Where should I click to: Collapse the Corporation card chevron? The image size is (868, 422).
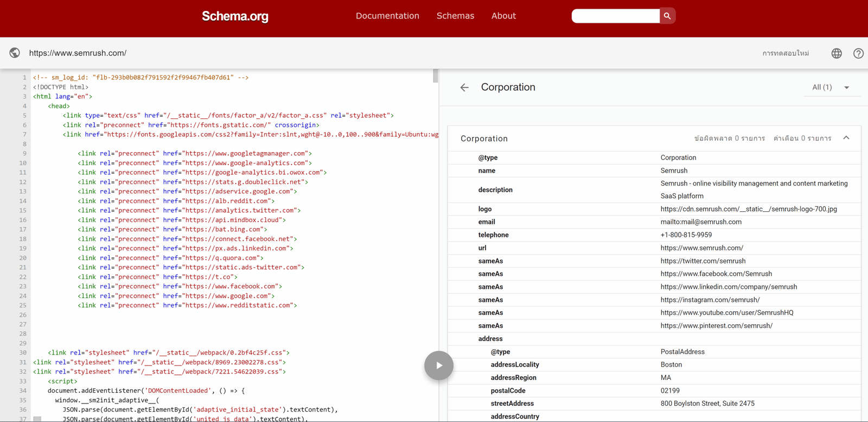(x=846, y=138)
